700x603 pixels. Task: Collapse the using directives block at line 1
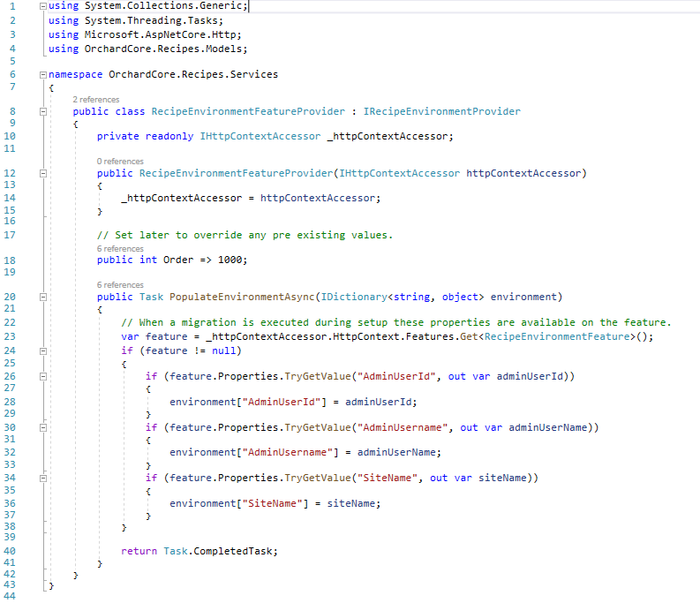(43, 6)
